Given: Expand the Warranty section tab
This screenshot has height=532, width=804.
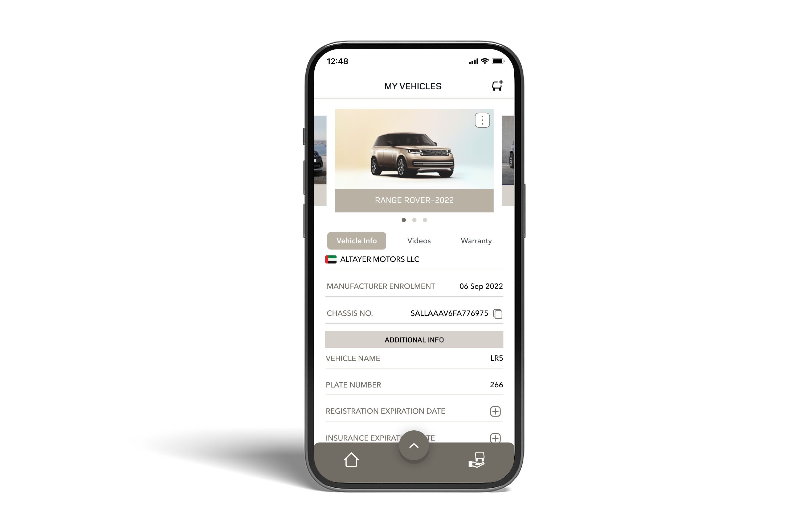Looking at the screenshot, I should pos(475,240).
